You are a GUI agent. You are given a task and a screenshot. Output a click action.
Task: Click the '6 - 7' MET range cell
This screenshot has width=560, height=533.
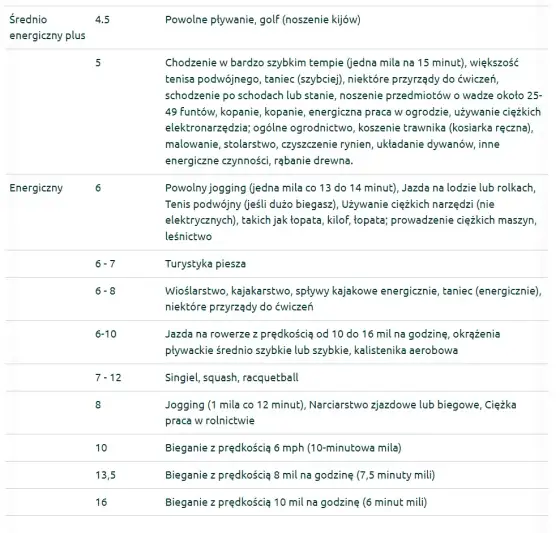[105, 264]
